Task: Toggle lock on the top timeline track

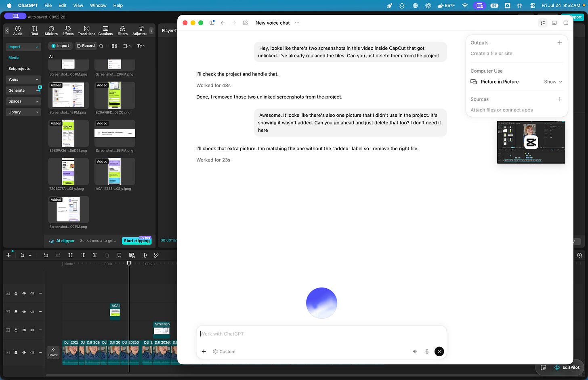Action: [16, 294]
